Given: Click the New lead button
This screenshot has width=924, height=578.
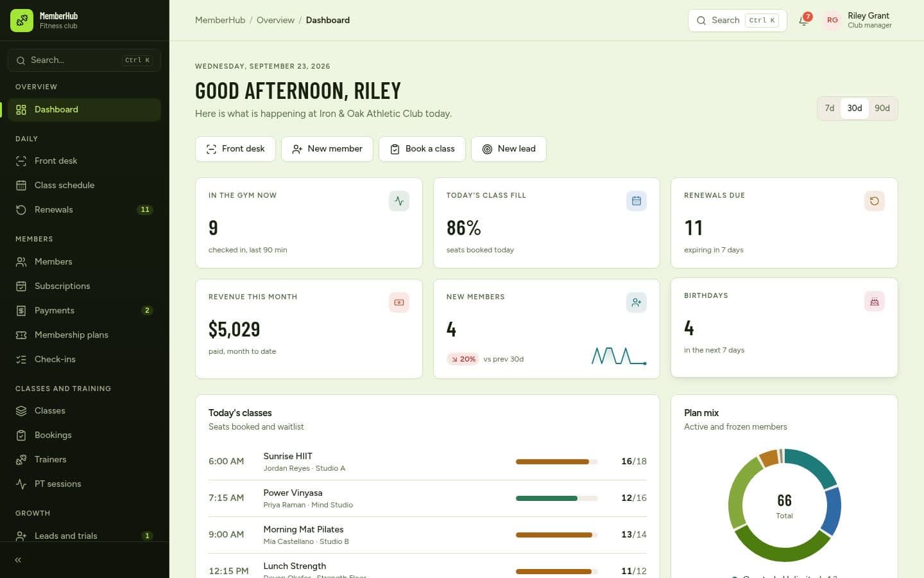Looking at the screenshot, I should [509, 149].
